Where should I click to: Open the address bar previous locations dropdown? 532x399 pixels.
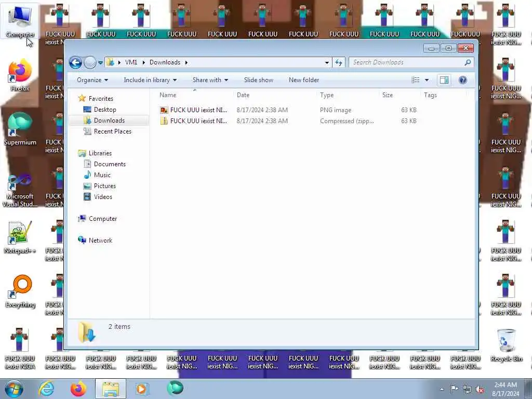tap(327, 62)
